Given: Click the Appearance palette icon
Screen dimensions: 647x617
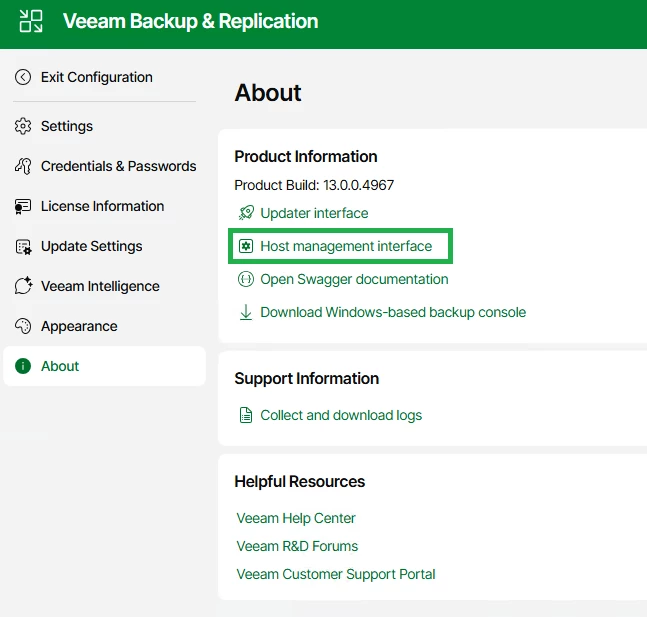Looking at the screenshot, I should 23,326.
